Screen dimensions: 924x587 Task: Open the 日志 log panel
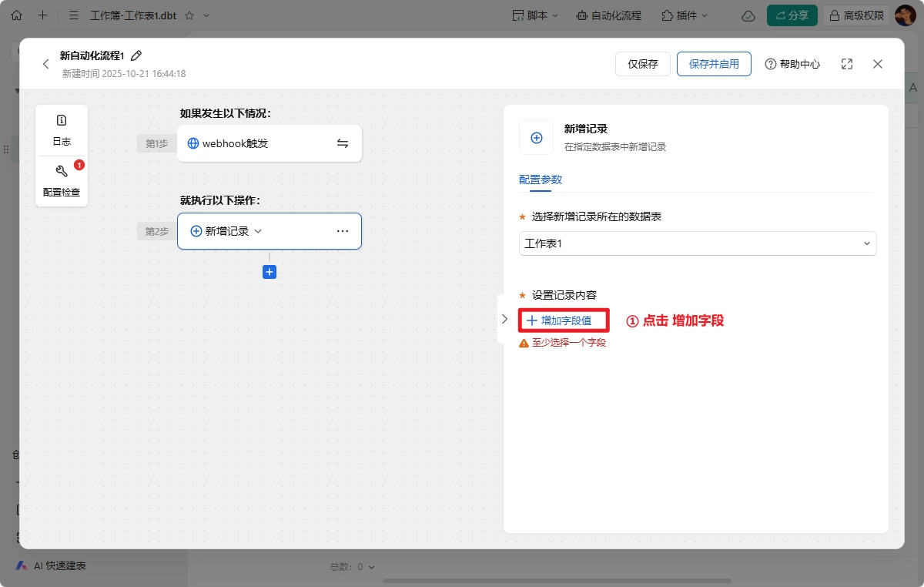point(62,130)
